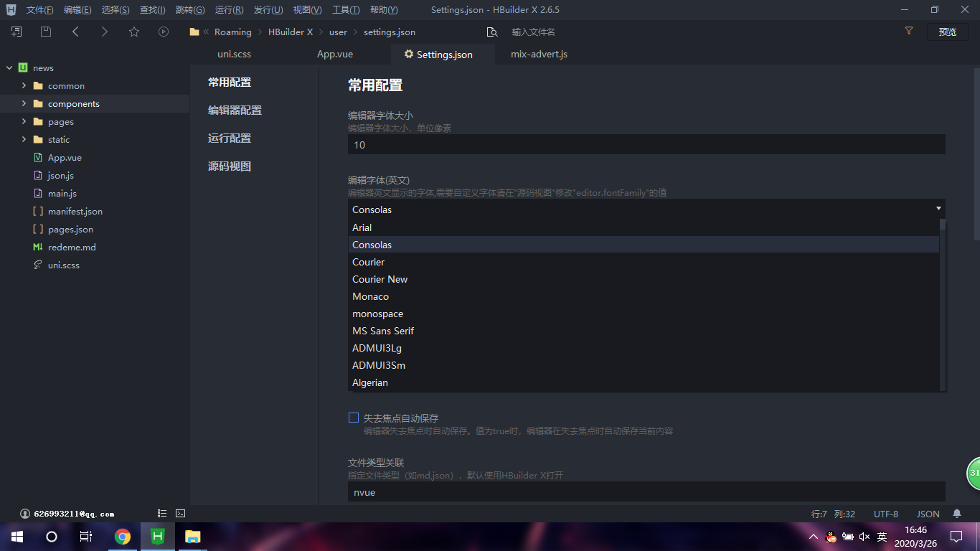Click the run play icon

164,32
